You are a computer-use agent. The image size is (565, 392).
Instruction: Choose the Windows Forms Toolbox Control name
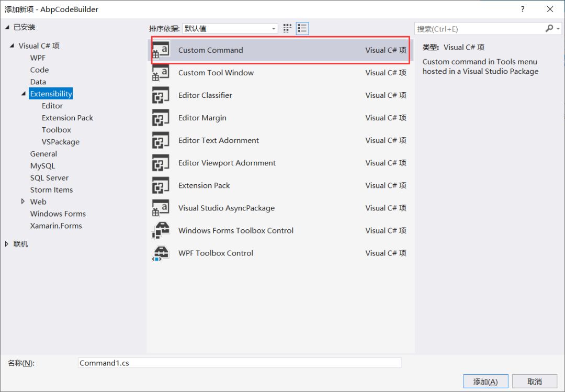tap(235, 230)
